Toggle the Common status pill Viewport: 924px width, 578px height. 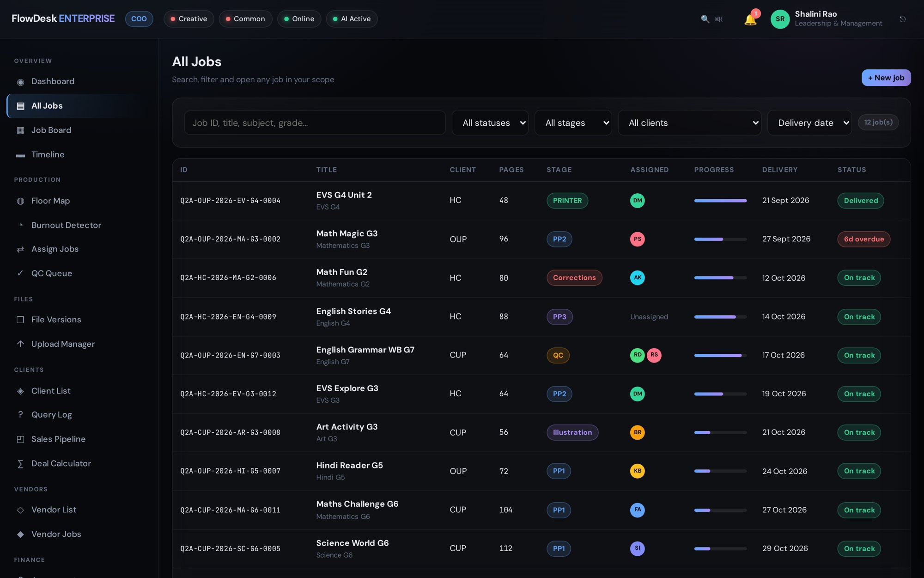pos(245,19)
